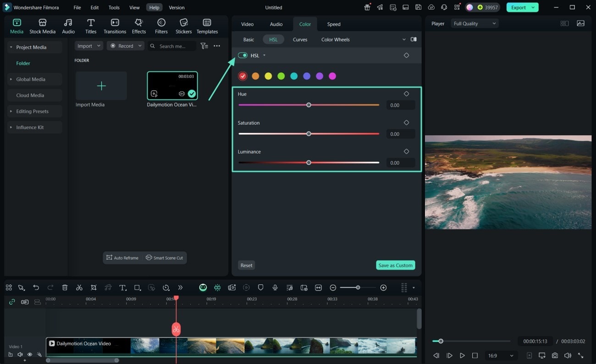Open the Full Quality dropdown

pyautogui.click(x=475, y=23)
